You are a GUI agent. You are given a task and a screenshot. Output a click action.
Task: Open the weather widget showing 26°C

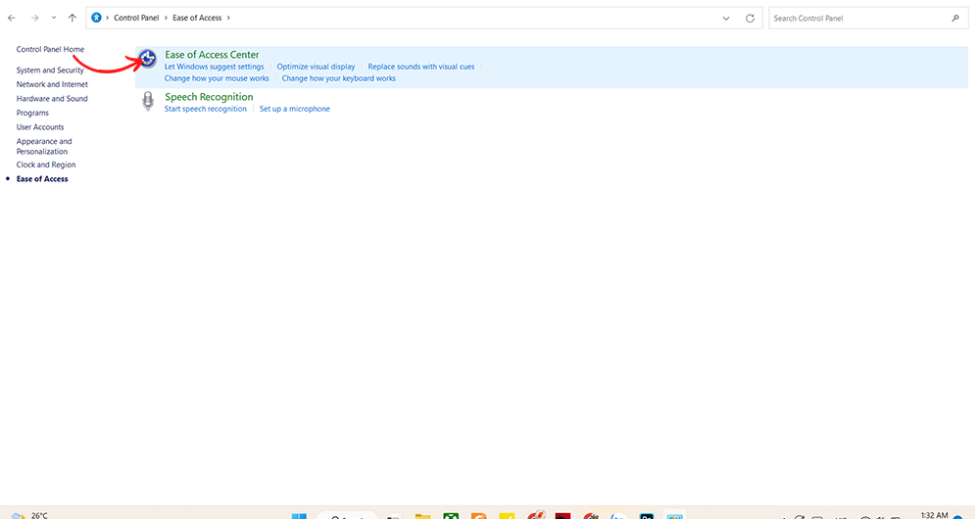pos(29,515)
